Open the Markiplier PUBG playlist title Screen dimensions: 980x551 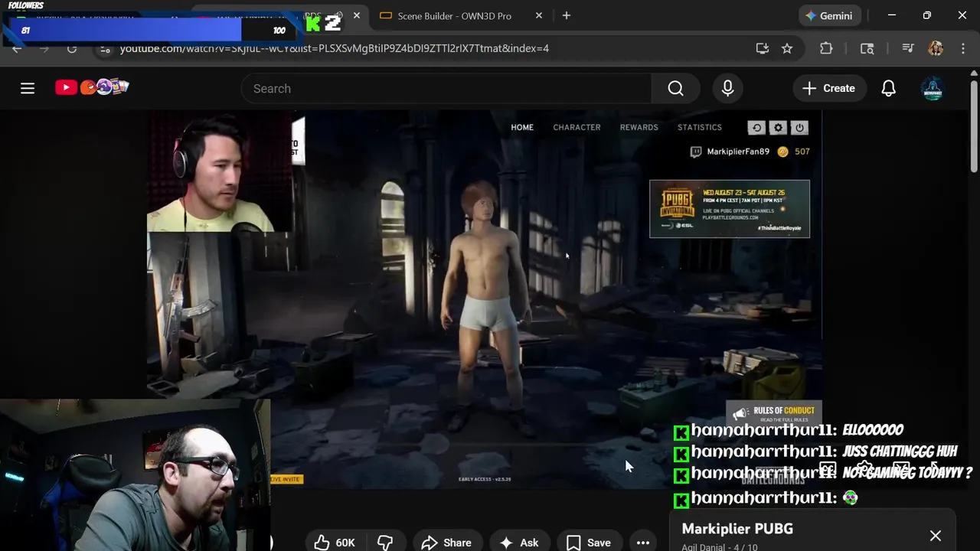[x=737, y=529]
